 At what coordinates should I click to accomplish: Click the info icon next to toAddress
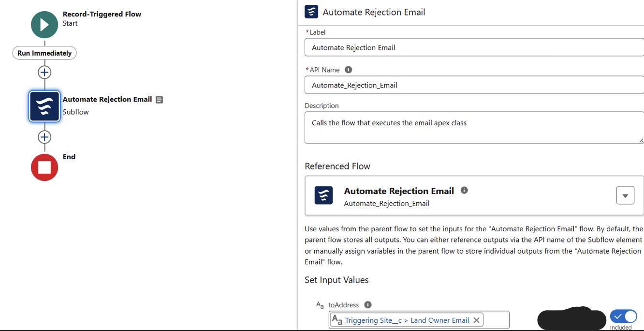point(367,304)
